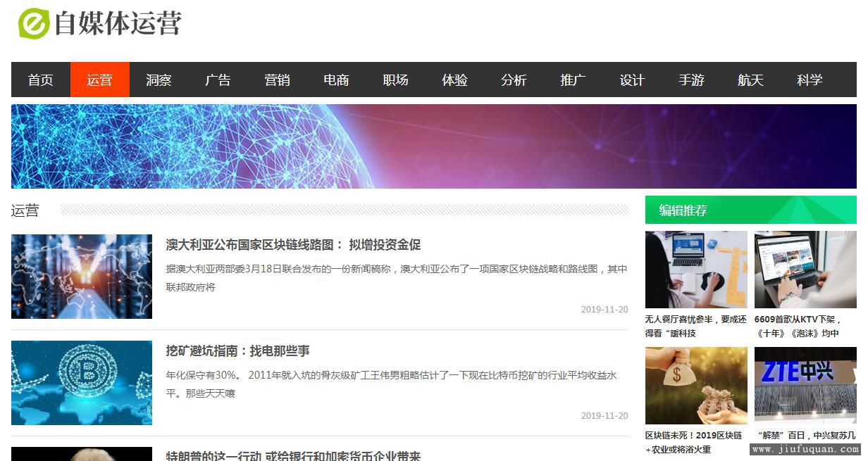Navigate to the 职场 section

coord(396,80)
